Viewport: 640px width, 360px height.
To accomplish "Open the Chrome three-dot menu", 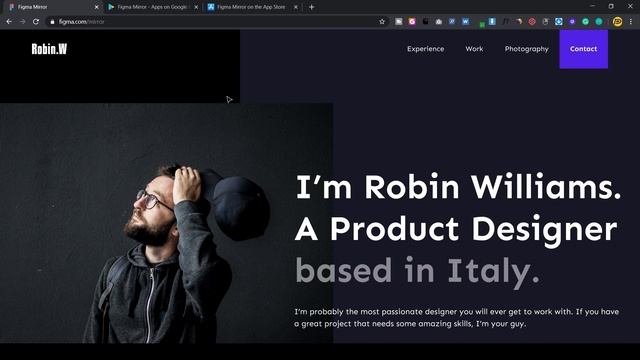I will [x=631, y=22].
